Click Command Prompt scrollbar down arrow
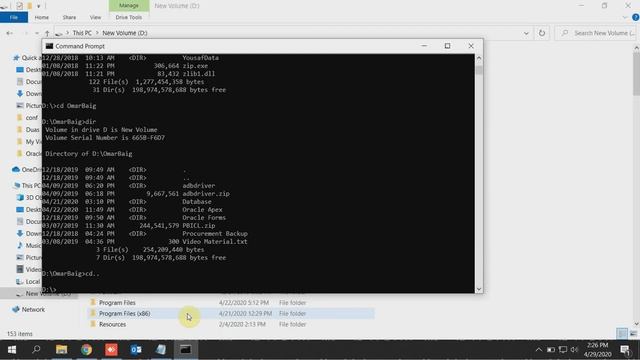This screenshot has width=640, height=360. (x=479, y=289)
